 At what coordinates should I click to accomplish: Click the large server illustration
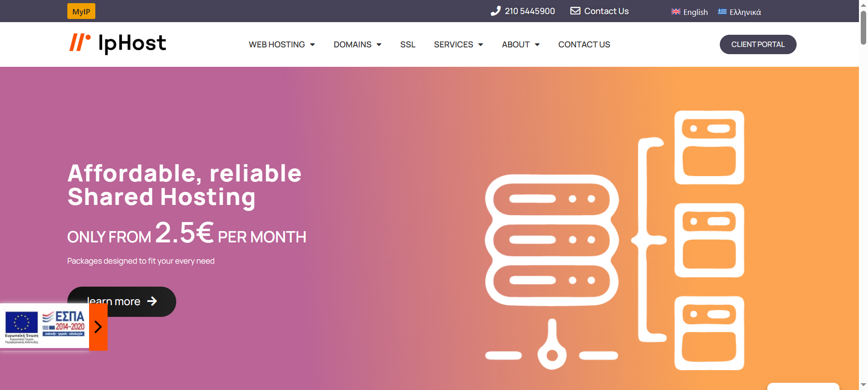tap(615, 240)
